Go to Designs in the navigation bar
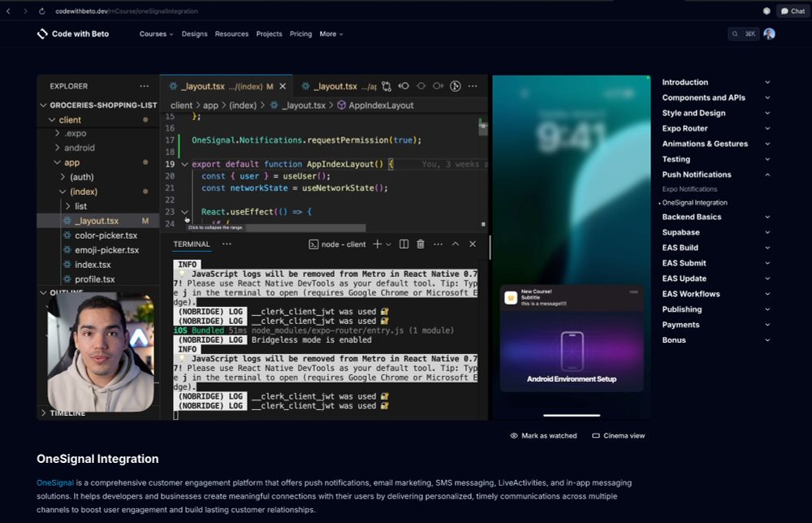 pyautogui.click(x=194, y=33)
